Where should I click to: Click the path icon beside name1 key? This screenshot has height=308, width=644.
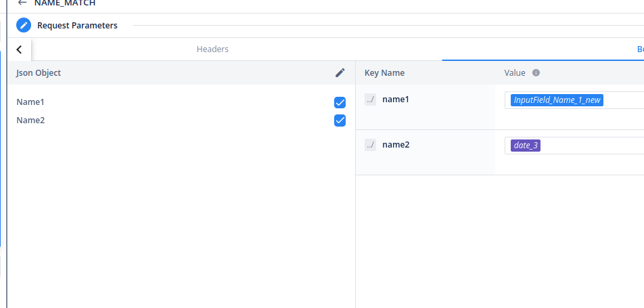[370, 100]
